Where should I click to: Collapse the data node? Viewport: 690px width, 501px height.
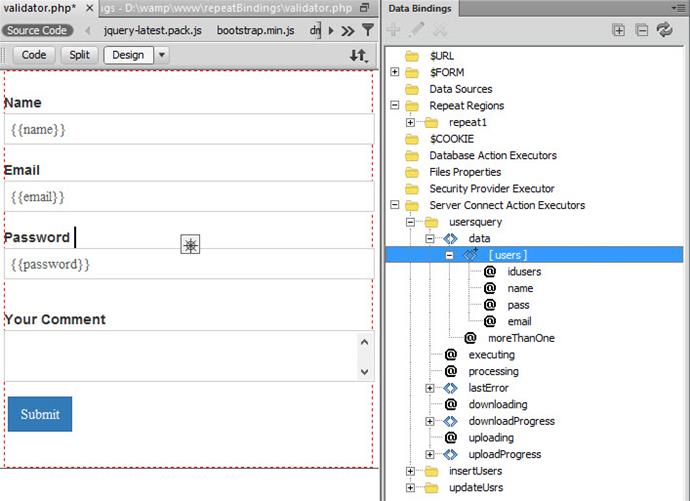pyautogui.click(x=429, y=239)
